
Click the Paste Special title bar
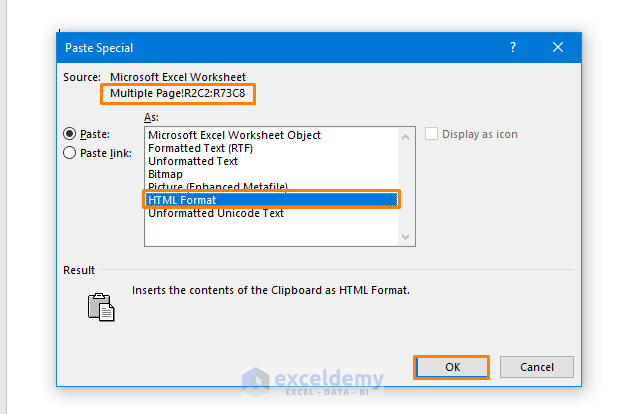coord(280,47)
